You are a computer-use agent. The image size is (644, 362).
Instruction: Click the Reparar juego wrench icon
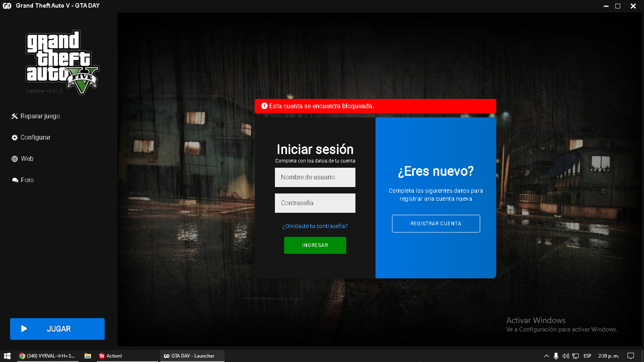coord(14,116)
